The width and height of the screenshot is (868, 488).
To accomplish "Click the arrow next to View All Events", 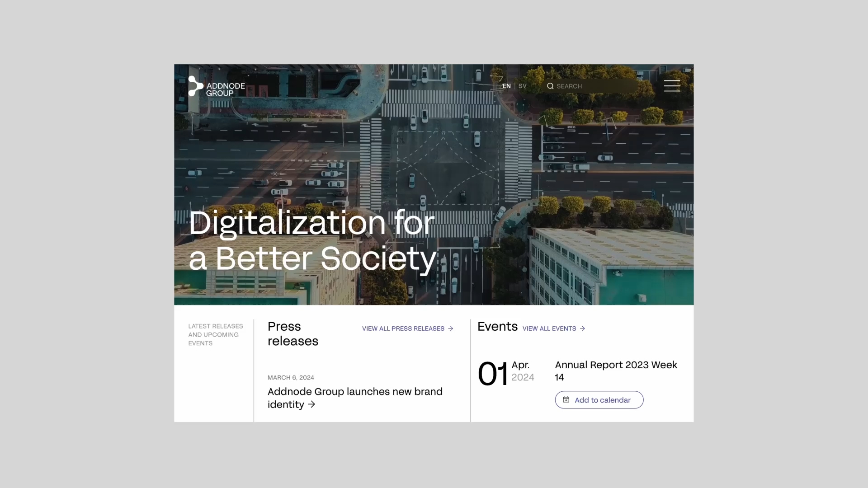I will 582,328.
